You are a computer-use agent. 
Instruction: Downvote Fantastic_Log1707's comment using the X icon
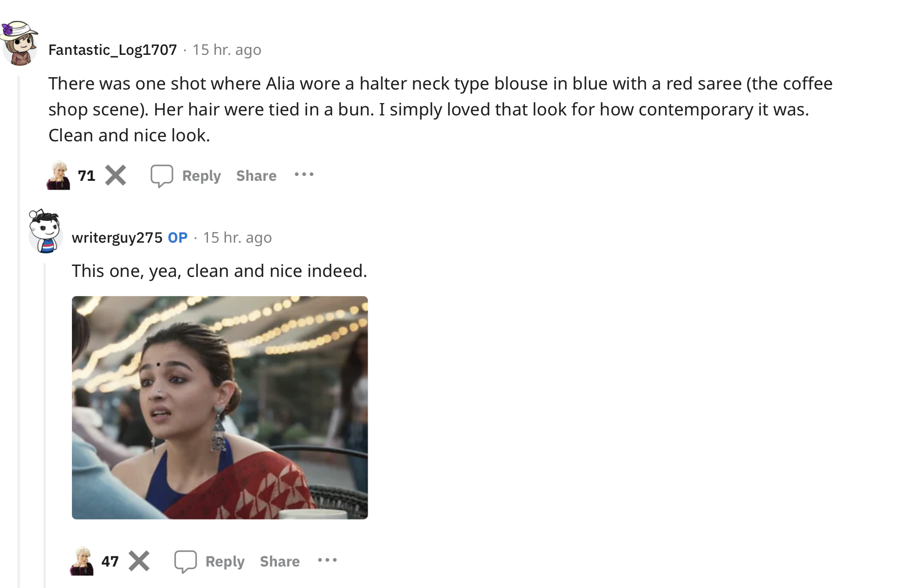point(116,176)
